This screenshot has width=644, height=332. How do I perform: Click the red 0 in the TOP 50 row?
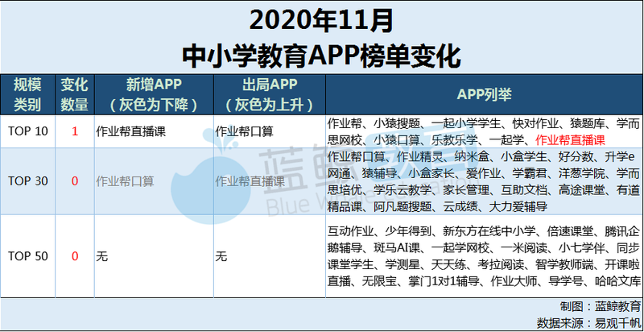[75, 256]
